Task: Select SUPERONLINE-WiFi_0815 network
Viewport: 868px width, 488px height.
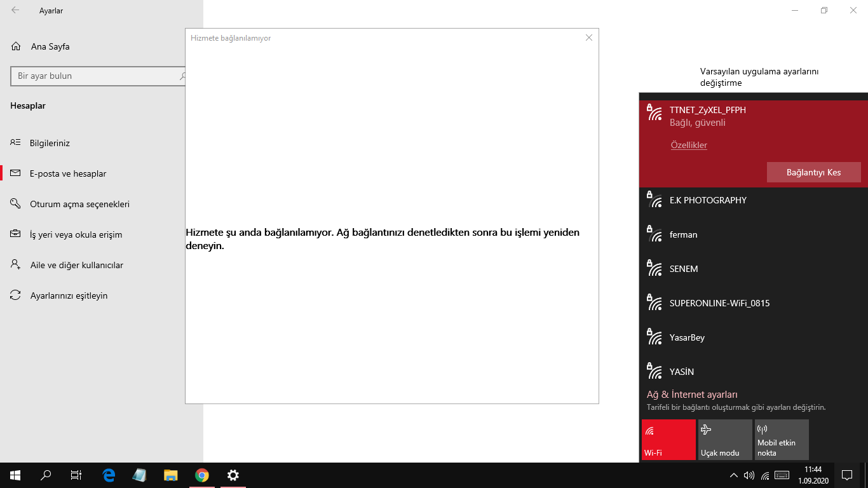Action: [753, 303]
